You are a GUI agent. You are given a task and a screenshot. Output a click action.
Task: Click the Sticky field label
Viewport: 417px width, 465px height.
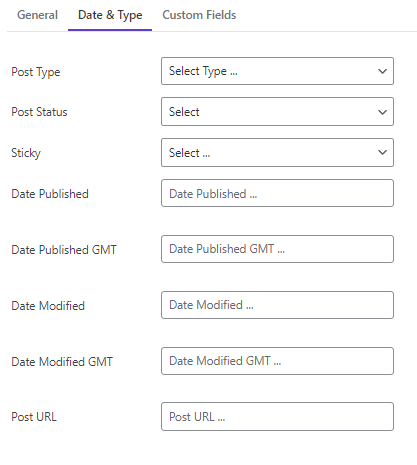[x=26, y=153]
